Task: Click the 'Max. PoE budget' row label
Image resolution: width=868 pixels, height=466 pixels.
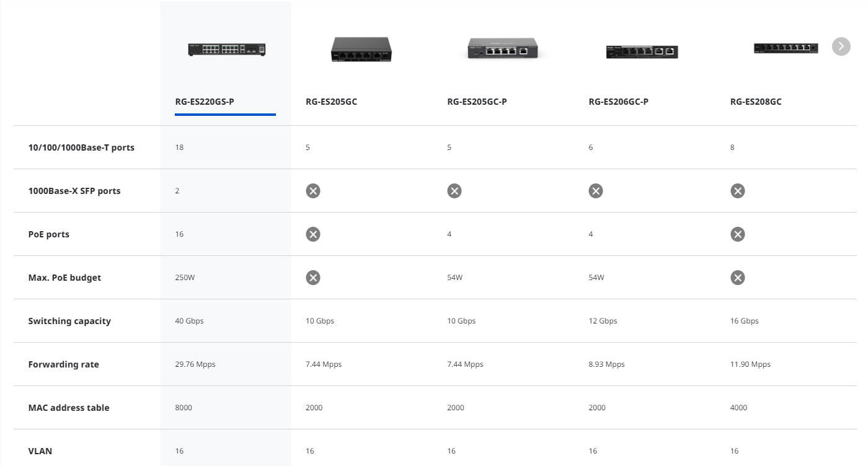Action: [x=64, y=278]
